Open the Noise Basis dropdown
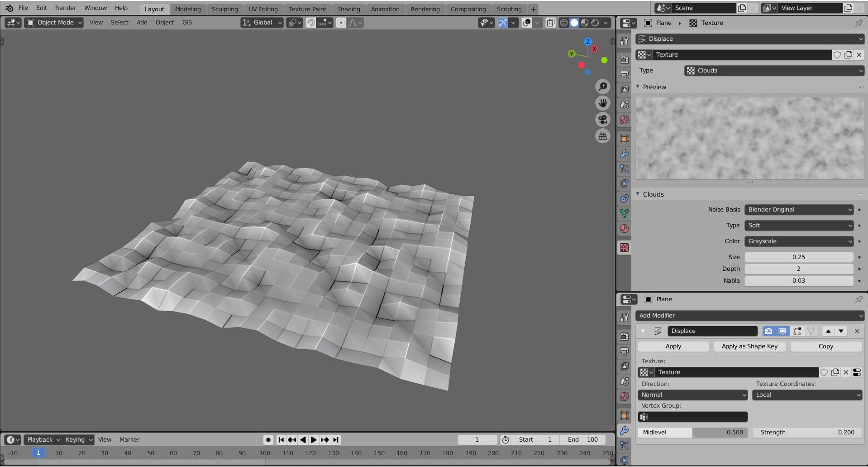Screen dimensions: 868x467 799,209
